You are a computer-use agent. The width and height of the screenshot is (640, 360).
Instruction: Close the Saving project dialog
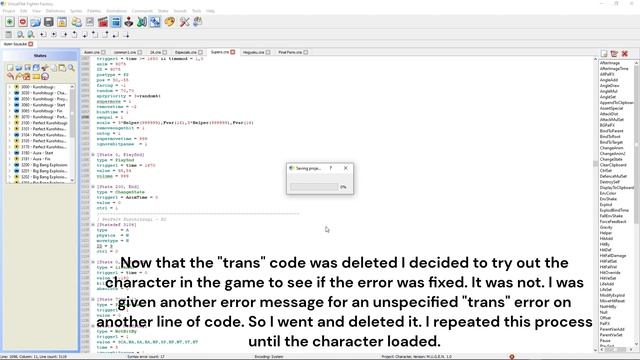346,168
